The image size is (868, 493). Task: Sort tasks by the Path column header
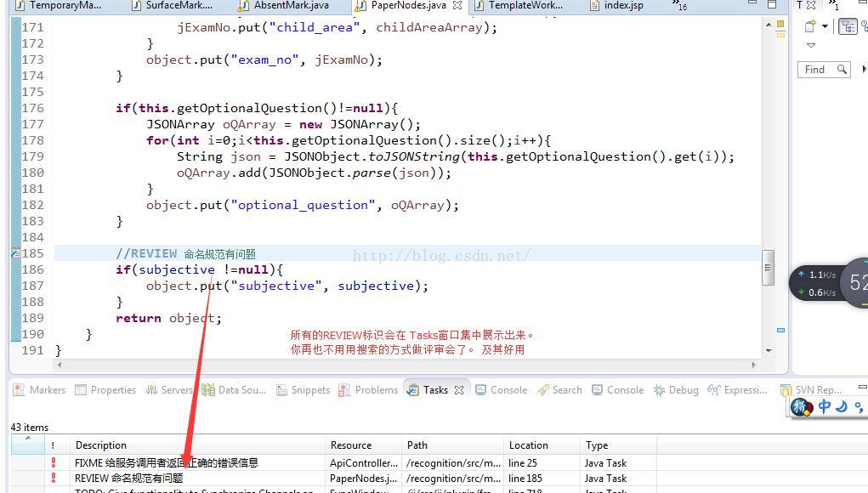pyautogui.click(x=452, y=445)
